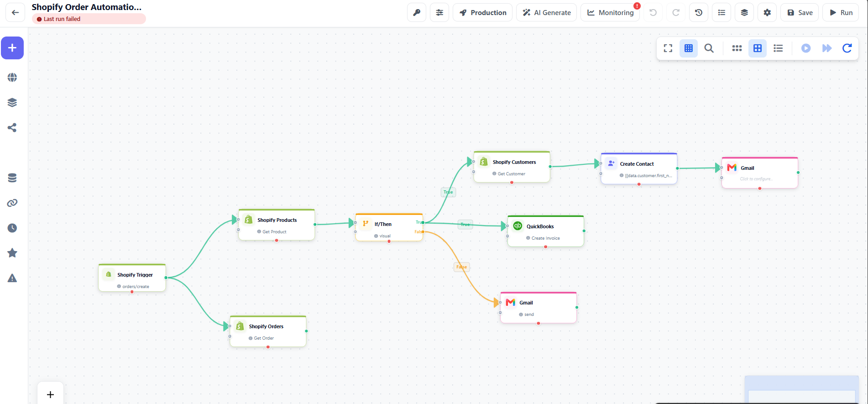This screenshot has width=868, height=404.
Task: Toggle the canvas grid button
Action: tap(689, 48)
